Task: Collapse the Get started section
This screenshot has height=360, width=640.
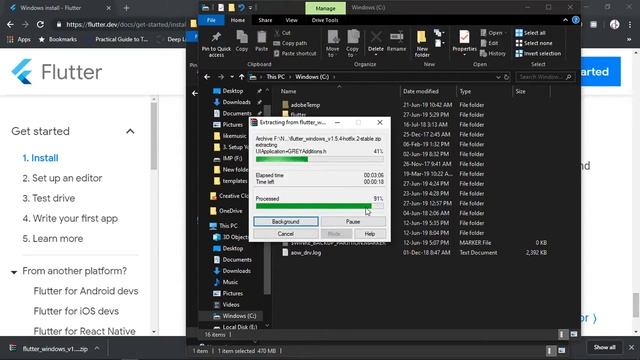Action: pos(130,131)
